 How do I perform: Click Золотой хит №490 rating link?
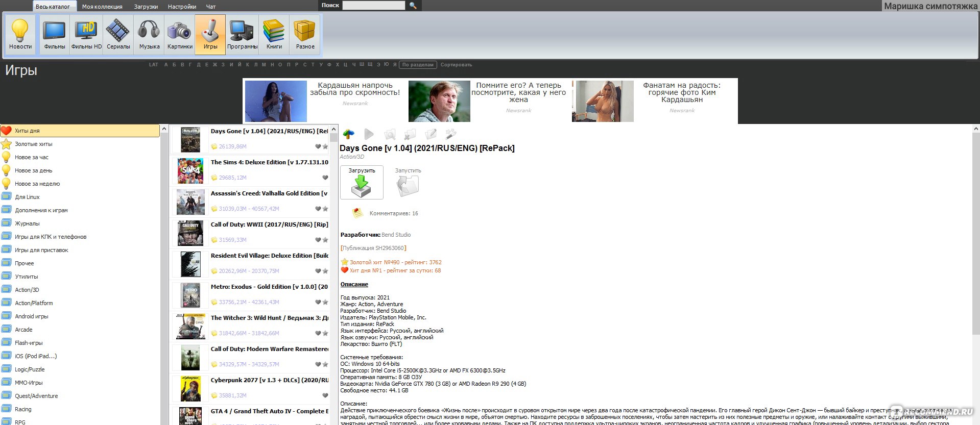[x=395, y=262]
